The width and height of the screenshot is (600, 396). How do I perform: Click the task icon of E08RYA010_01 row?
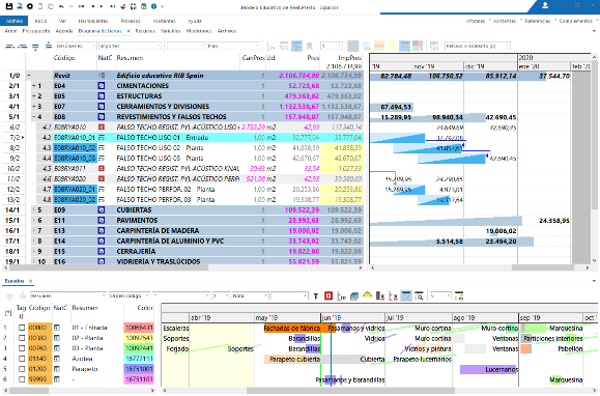point(101,137)
